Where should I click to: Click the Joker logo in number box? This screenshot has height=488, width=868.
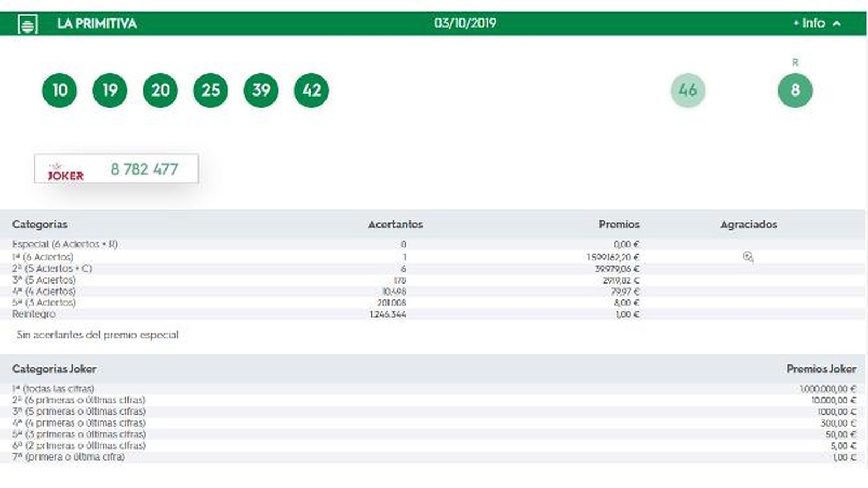point(65,172)
